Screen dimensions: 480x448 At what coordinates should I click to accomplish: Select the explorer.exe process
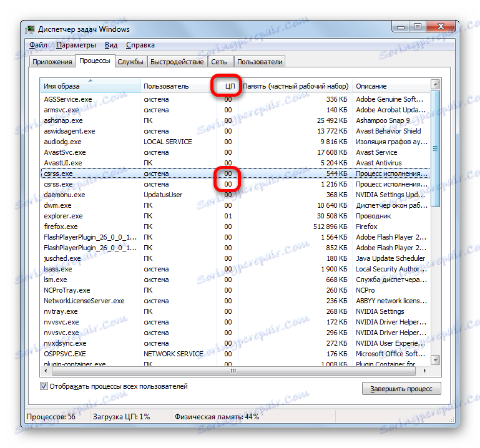[x=235, y=216]
